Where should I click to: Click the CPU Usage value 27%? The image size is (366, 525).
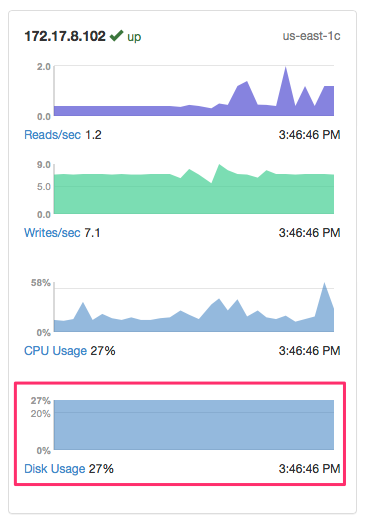pyautogui.click(x=103, y=351)
